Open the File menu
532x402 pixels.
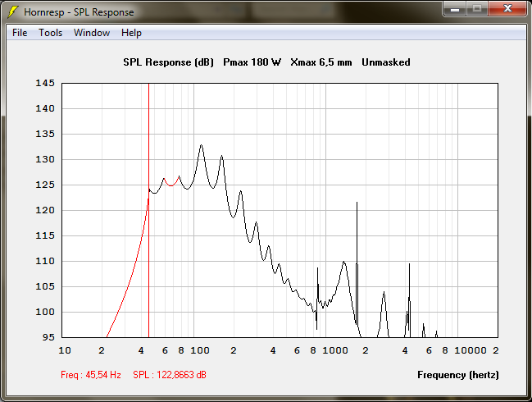(20, 33)
